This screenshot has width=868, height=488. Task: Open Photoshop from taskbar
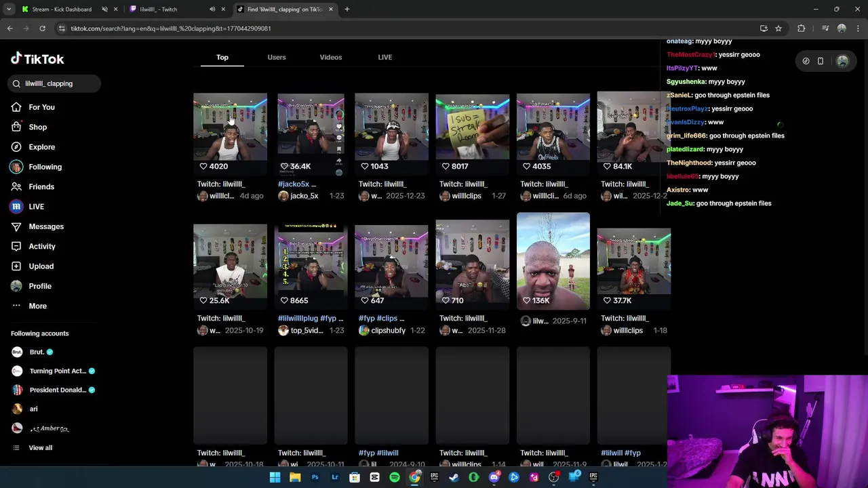(315, 477)
